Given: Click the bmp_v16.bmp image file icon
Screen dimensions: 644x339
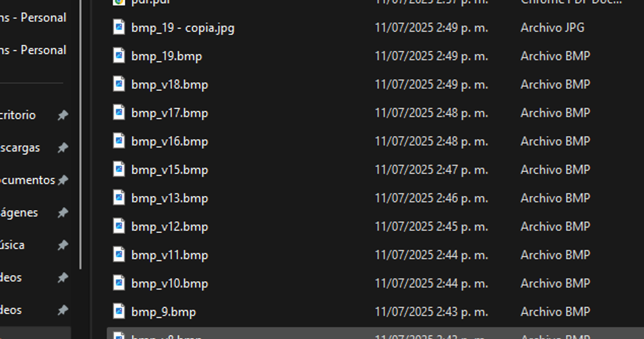Looking at the screenshot, I should point(118,141).
